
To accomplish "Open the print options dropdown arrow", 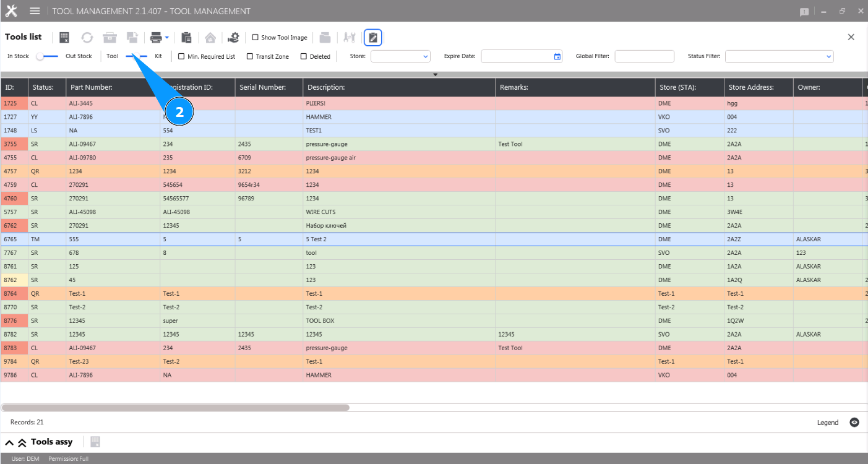I will pyautogui.click(x=167, y=38).
